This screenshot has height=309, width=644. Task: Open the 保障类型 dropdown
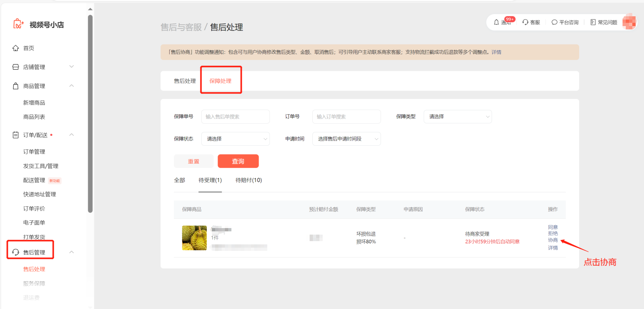coord(458,116)
